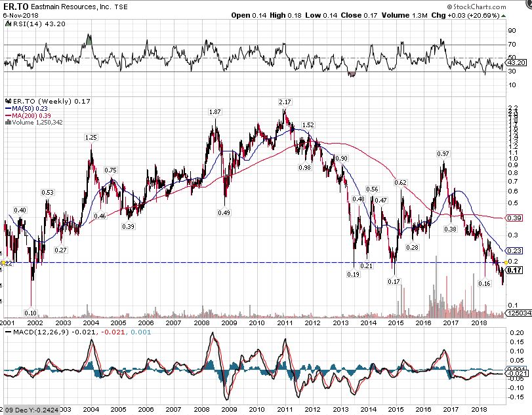Click the Open 0.14 value
This screenshot has width=532, height=415.
click(x=249, y=15)
